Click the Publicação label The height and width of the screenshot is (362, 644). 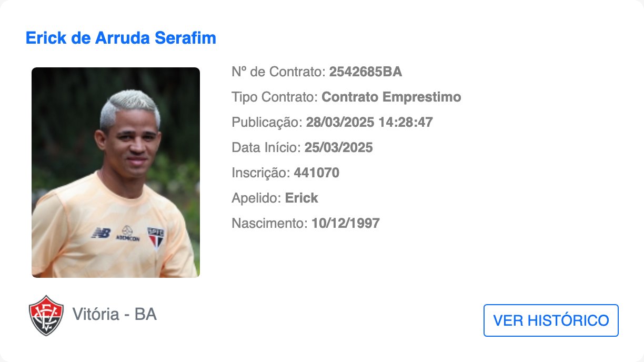267,123
